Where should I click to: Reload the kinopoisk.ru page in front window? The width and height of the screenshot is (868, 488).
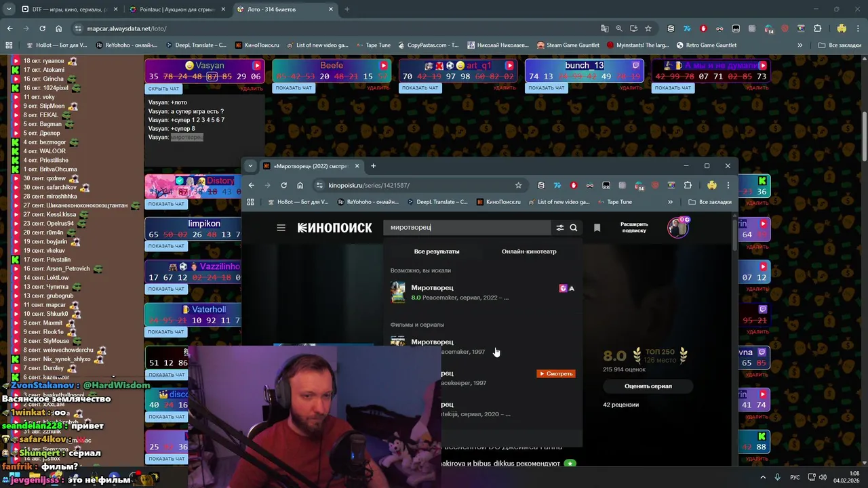(283, 185)
